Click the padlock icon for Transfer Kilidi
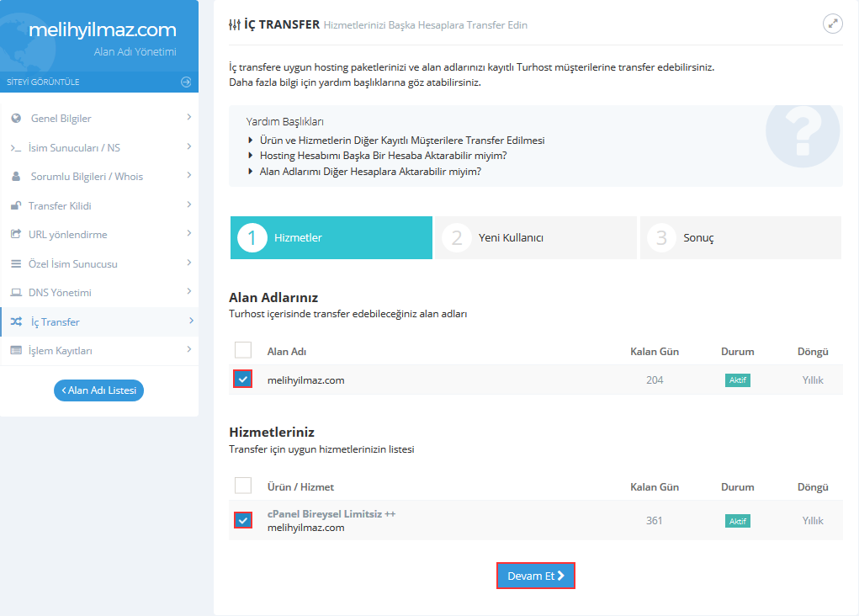 (15, 206)
